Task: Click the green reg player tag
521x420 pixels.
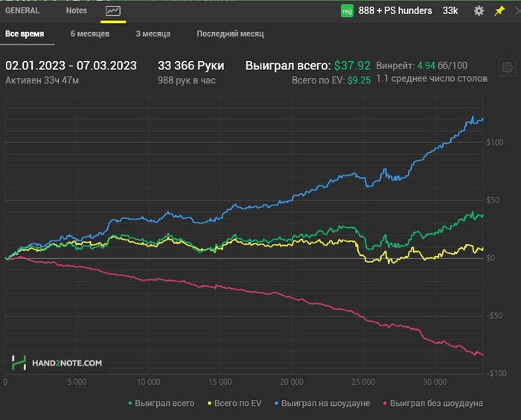Action: coord(347,11)
